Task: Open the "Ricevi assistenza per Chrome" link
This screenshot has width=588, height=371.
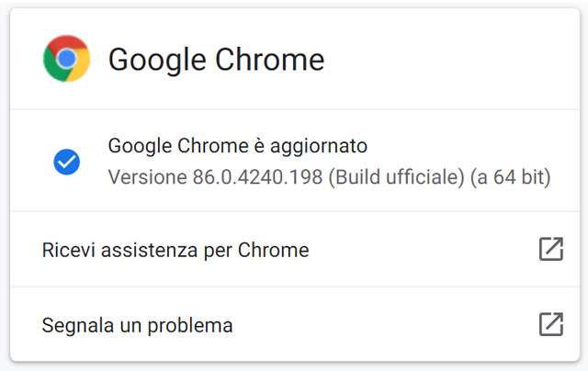Action: coord(175,250)
